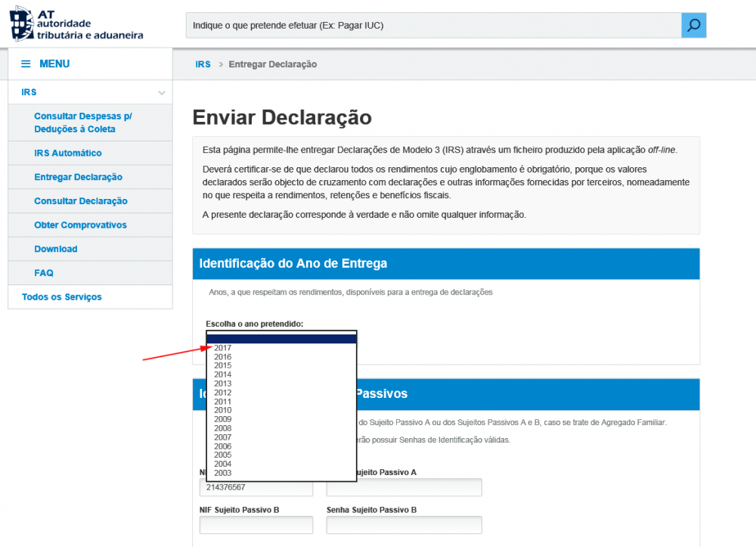Image resolution: width=756 pixels, height=547 pixels.
Task: Click the NIF Sujeito Passivo B field
Action: pos(256,524)
